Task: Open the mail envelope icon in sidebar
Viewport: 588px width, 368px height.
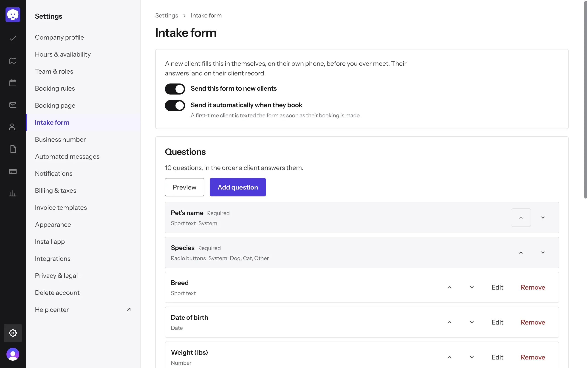Action: pos(13,105)
